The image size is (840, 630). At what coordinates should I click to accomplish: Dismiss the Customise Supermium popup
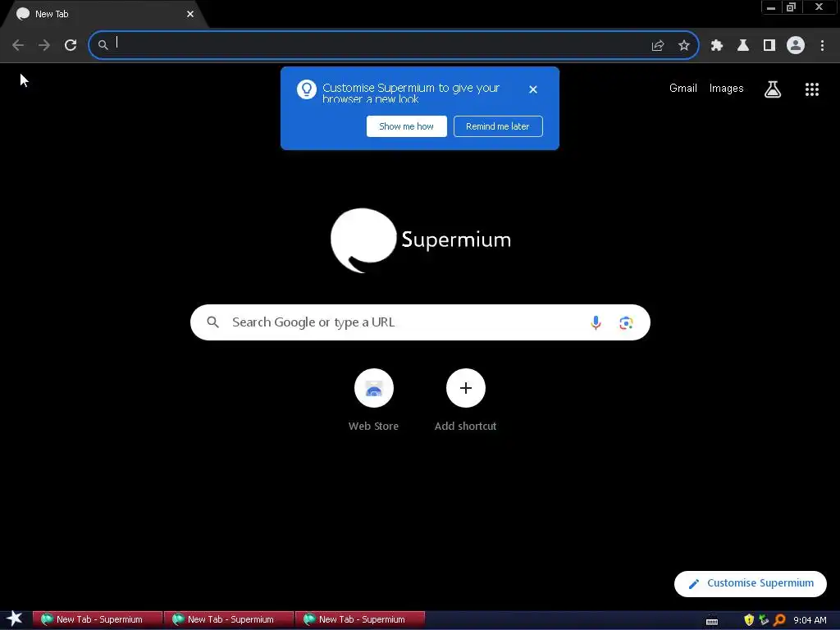[x=533, y=89]
